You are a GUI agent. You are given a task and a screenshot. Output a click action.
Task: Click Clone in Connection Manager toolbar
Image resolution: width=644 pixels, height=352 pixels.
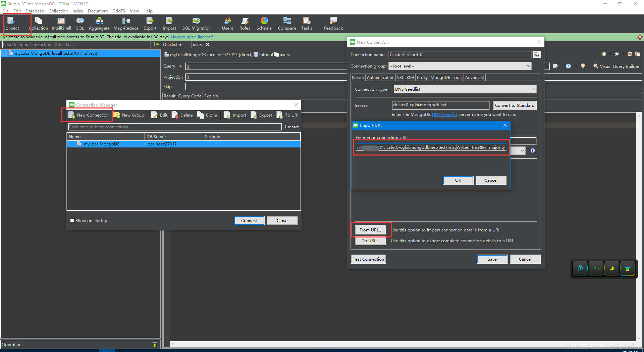[207, 115]
